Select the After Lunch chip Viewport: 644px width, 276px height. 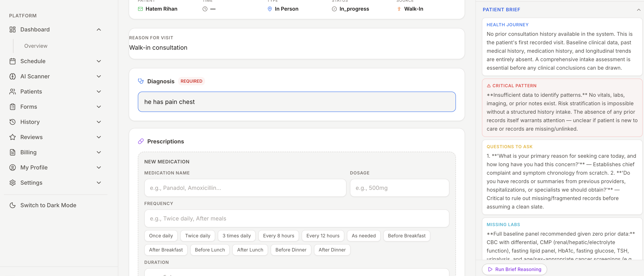click(x=250, y=250)
